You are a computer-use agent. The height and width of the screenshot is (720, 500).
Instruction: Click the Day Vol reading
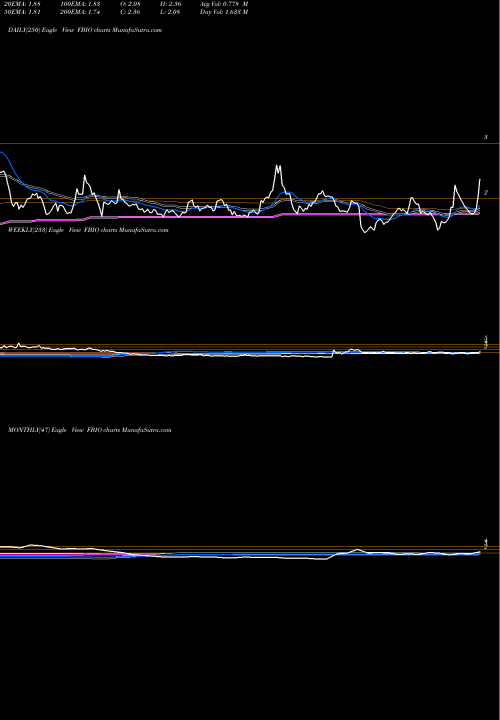pyautogui.click(x=224, y=12)
